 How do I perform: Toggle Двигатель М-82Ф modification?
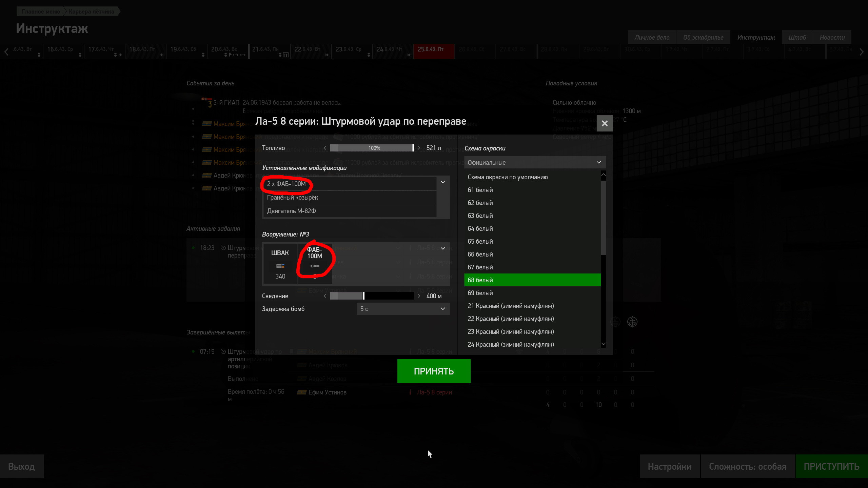tap(350, 211)
